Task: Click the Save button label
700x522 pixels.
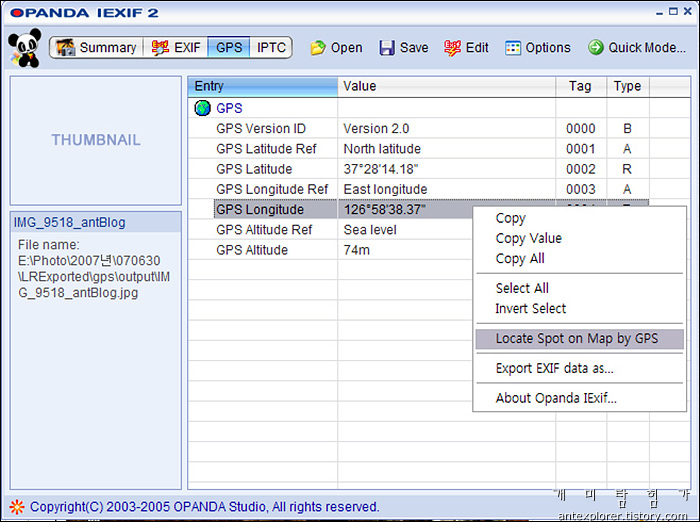Action: coord(414,48)
